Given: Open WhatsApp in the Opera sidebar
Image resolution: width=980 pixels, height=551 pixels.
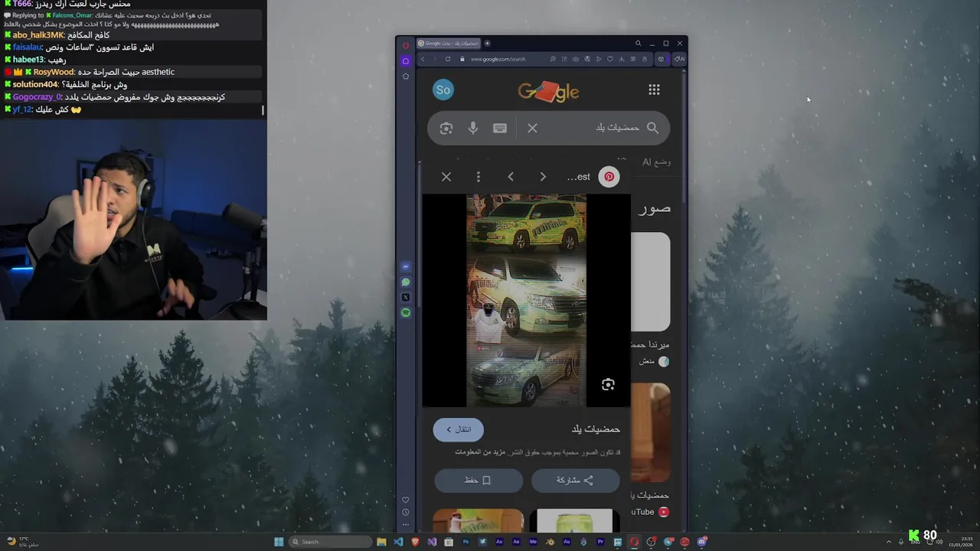Looking at the screenshot, I should [x=406, y=282].
